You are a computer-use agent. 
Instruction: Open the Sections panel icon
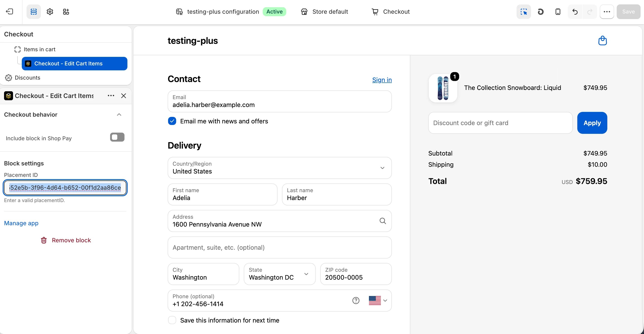point(33,11)
